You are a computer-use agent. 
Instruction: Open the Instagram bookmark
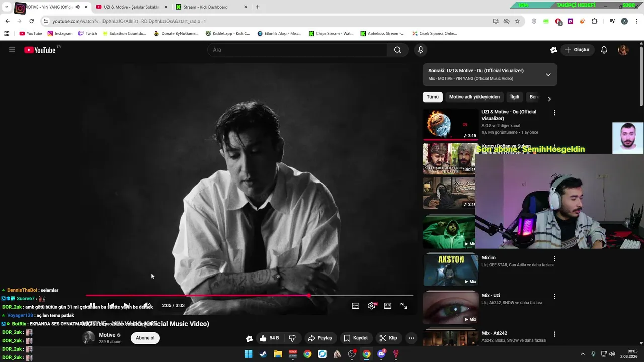[x=60, y=34]
